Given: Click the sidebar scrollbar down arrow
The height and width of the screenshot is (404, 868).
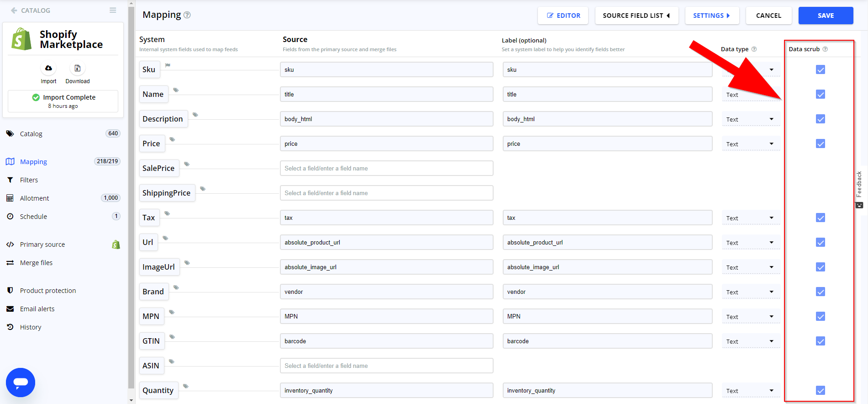Looking at the screenshot, I should point(132,400).
